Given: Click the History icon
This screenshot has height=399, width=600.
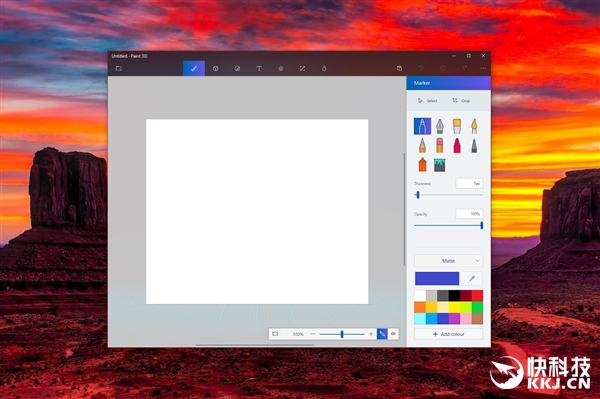Looking at the screenshot, I should [443, 68].
